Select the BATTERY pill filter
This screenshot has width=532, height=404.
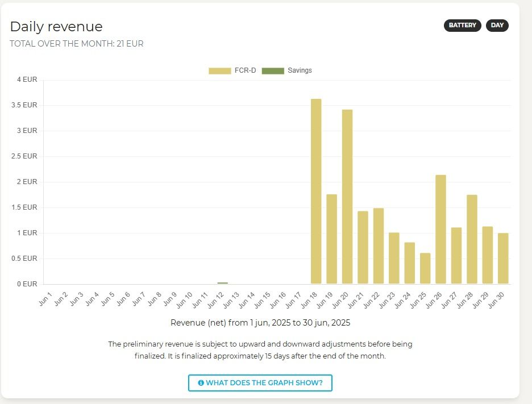[x=462, y=26]
